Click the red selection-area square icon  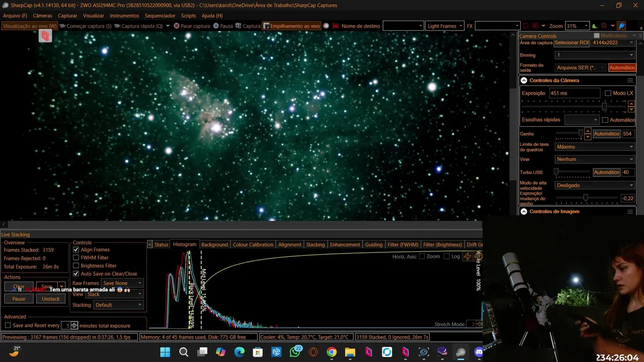point(526,26)
